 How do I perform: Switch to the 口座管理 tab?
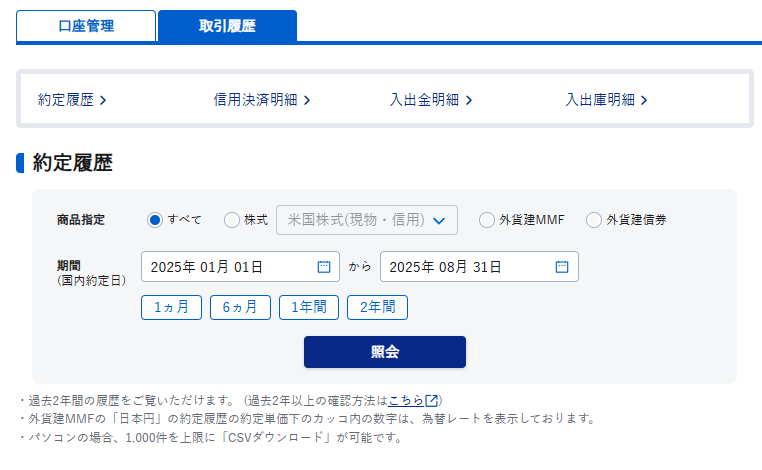click(x=86, y=26)
